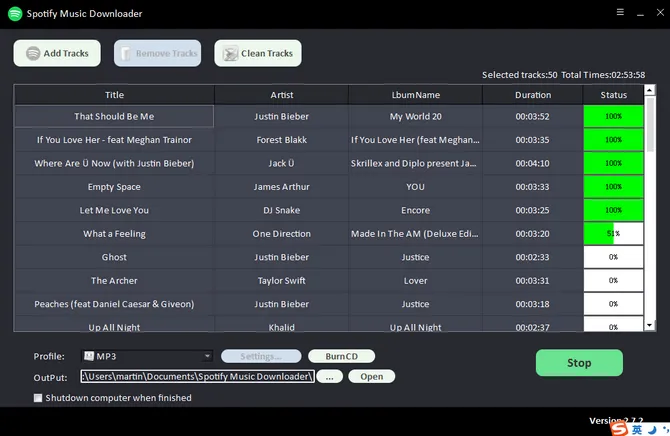Click artist cell Jack Ü
This screenshot has height=436, width=670.
click(x=282, y=163)
